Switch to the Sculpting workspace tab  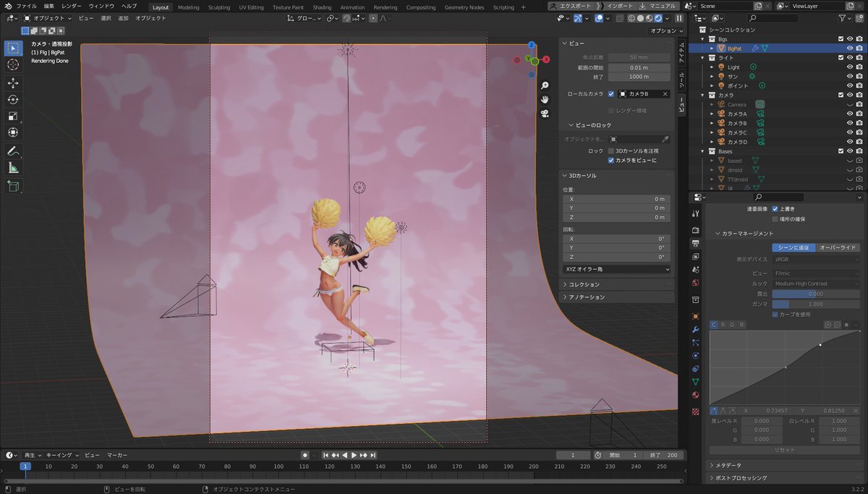tap(219, 7)
